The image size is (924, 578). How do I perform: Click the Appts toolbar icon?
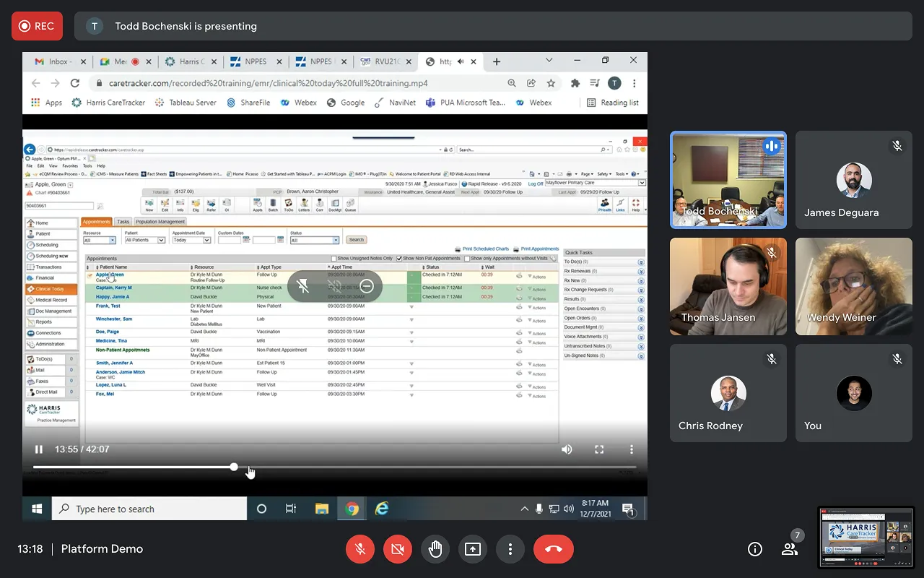[x=258, y=205]
